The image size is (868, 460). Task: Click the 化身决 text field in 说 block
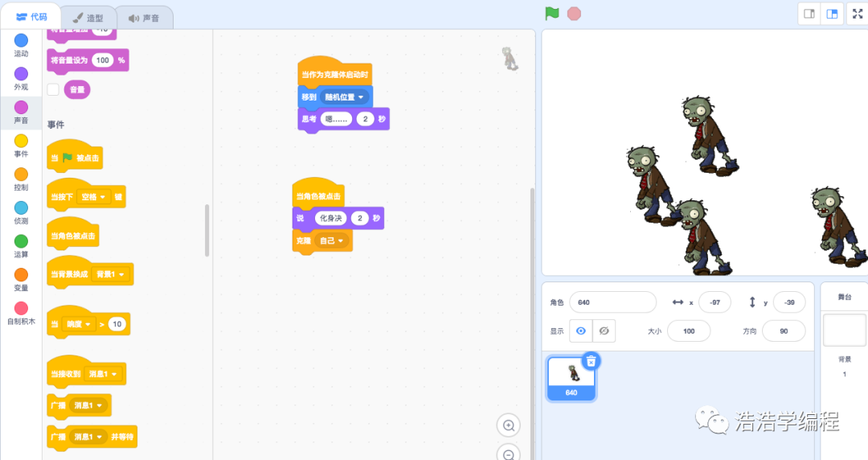pos(330,219)
